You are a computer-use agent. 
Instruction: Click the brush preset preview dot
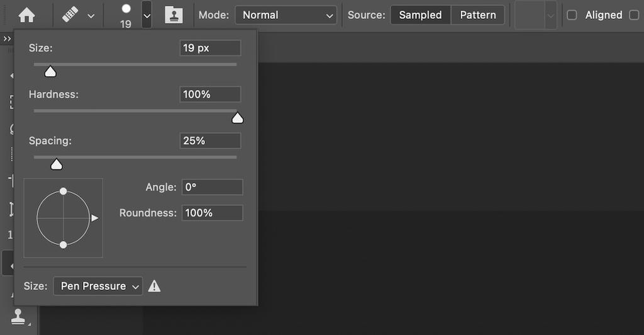(x=126, y=9)
